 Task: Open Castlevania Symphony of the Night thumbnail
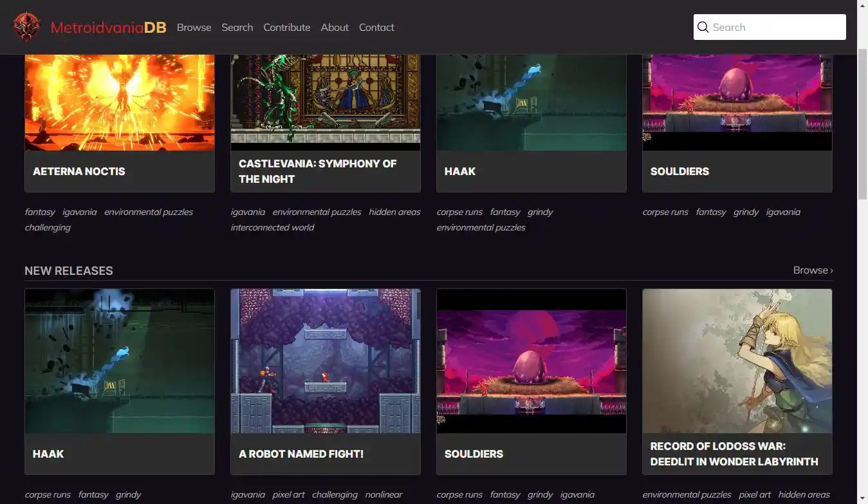[x=326, y=102]
